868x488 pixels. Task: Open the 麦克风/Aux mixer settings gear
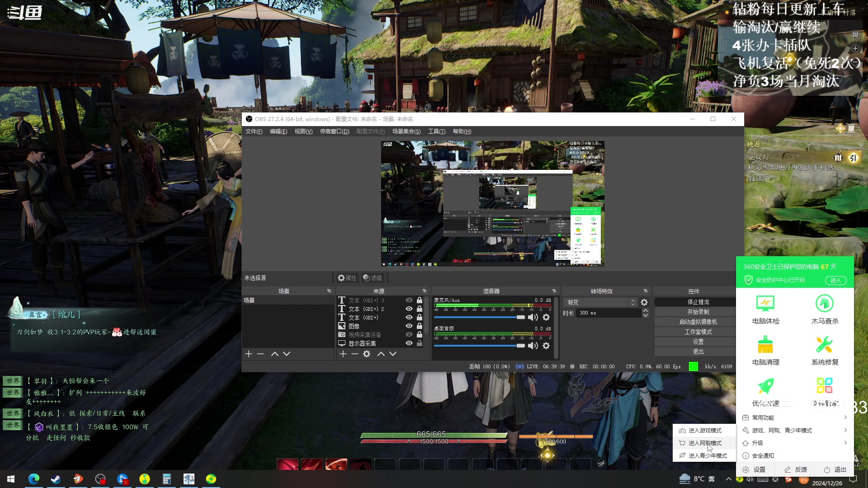546,317
